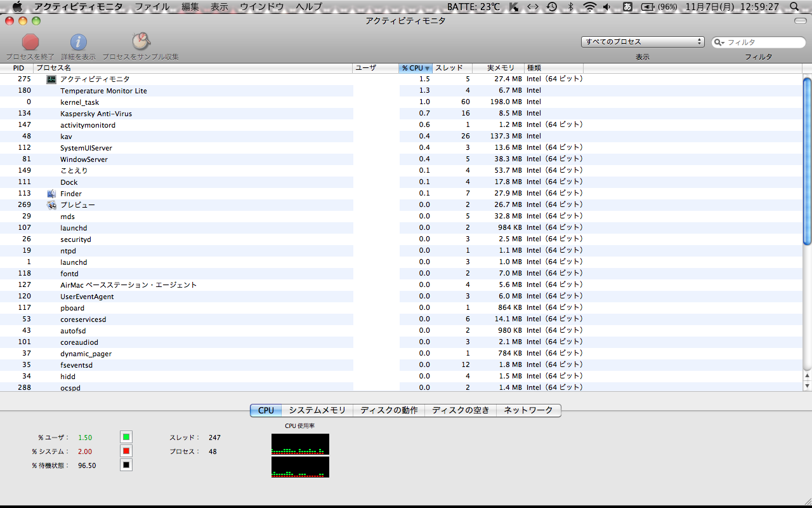The height and width of the screenshot is (508, 812).
Task: Open the 表示 menu in the menu bar
Action: [219, 7]
